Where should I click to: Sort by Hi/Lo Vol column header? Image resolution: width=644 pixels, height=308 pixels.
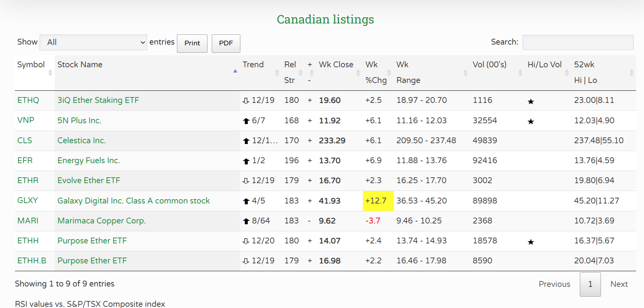pos(548,73)
